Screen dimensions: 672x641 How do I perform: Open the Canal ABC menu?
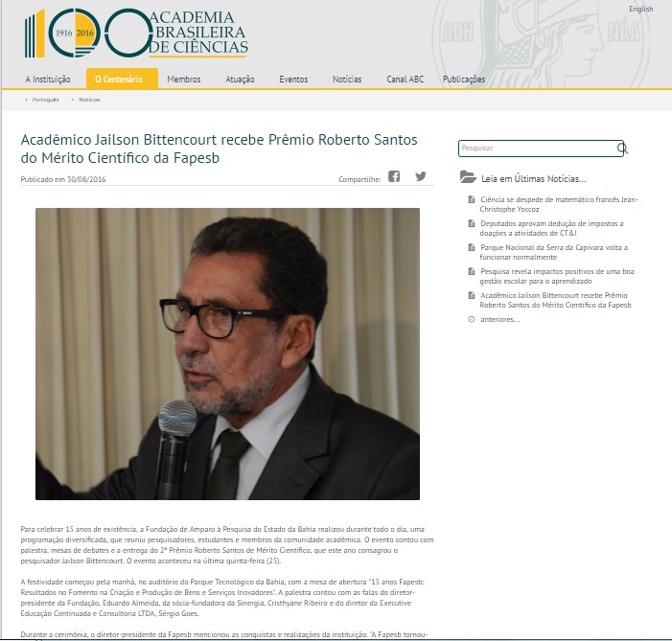click(x=405, y=79)
